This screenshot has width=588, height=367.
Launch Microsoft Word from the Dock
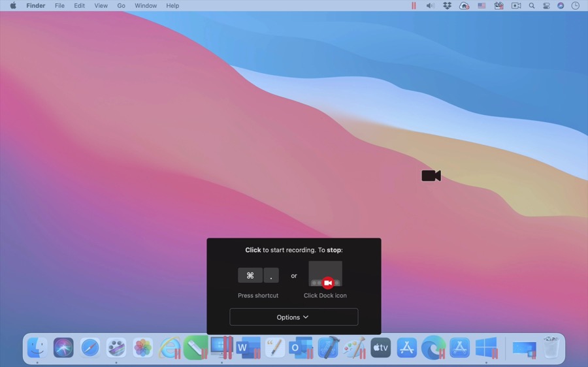tap(248, 347)
